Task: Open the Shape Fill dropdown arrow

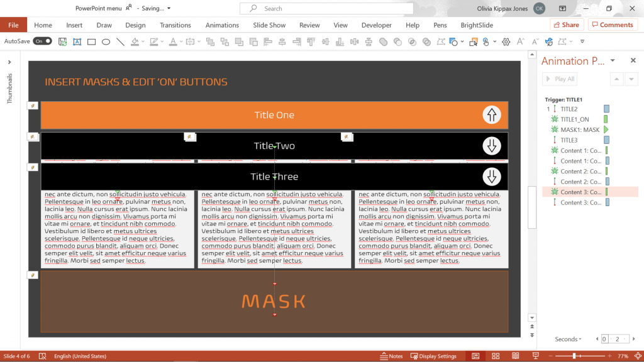Action: pyautogui.click(x=143, y=41)
